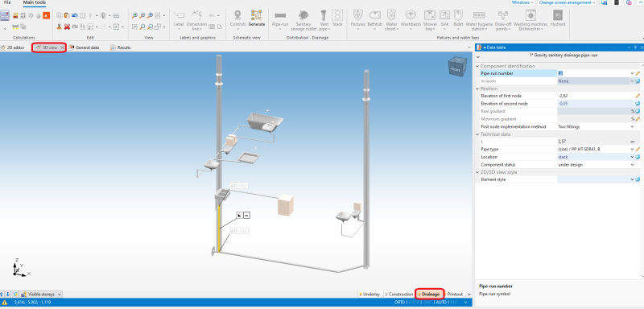Select the Printout layer tab

(x=455, y=295)
